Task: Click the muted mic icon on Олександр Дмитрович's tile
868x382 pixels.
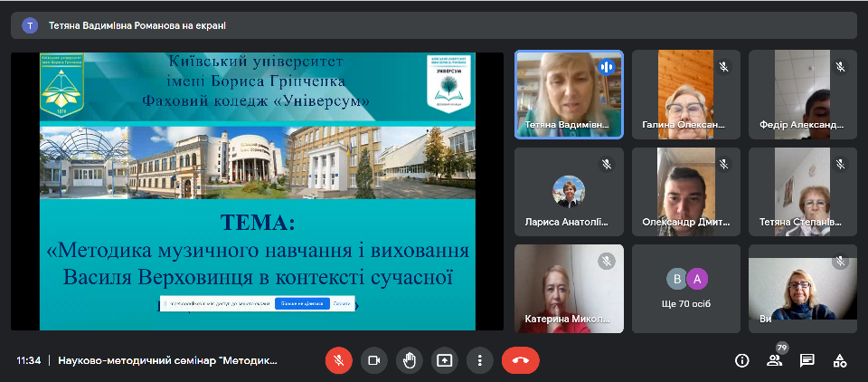Action: coord(723,164)
